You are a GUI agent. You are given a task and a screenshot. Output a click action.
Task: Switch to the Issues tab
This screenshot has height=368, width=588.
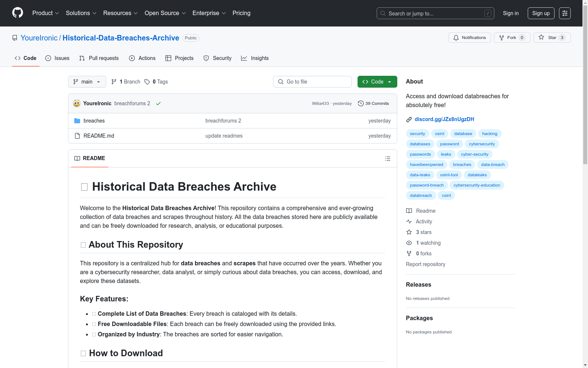coord(57,58)
